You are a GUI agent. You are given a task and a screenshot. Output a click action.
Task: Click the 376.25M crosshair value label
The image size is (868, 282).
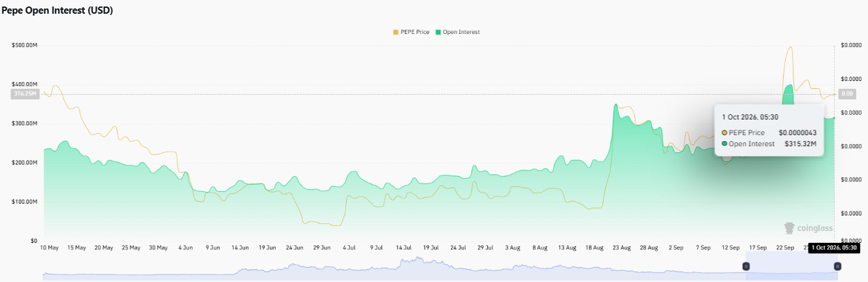pyautogui.click(x=25, y=94)
